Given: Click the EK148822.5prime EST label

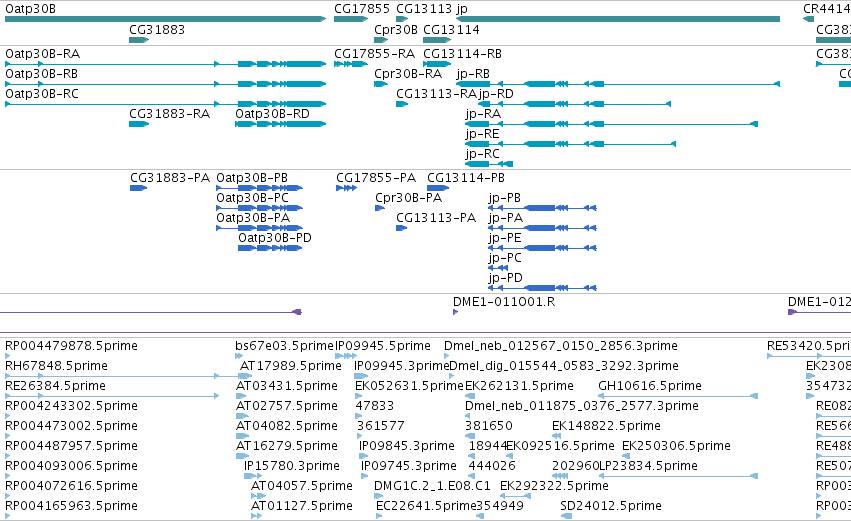Looking at the screenshot, I should pos(606,427).
